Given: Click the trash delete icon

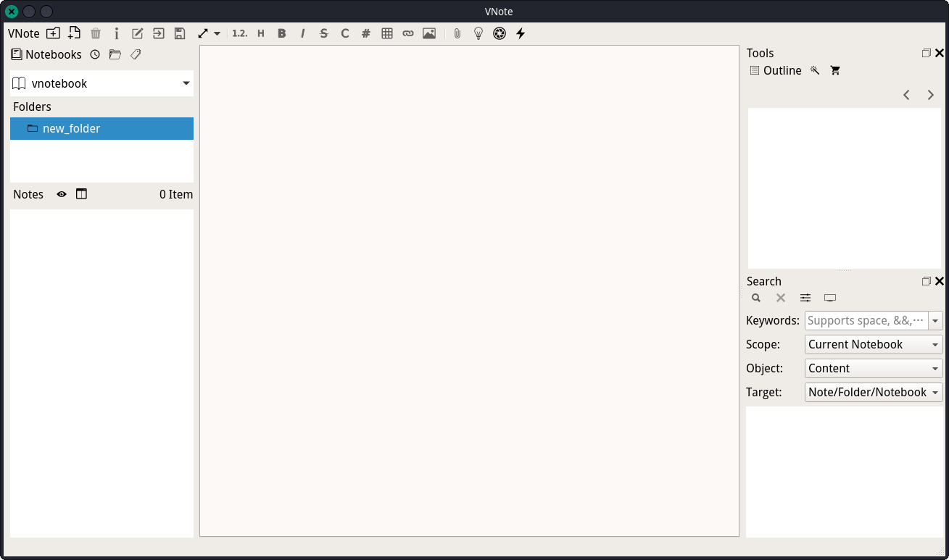Looking at the screenshot, I should click(96, 33).
